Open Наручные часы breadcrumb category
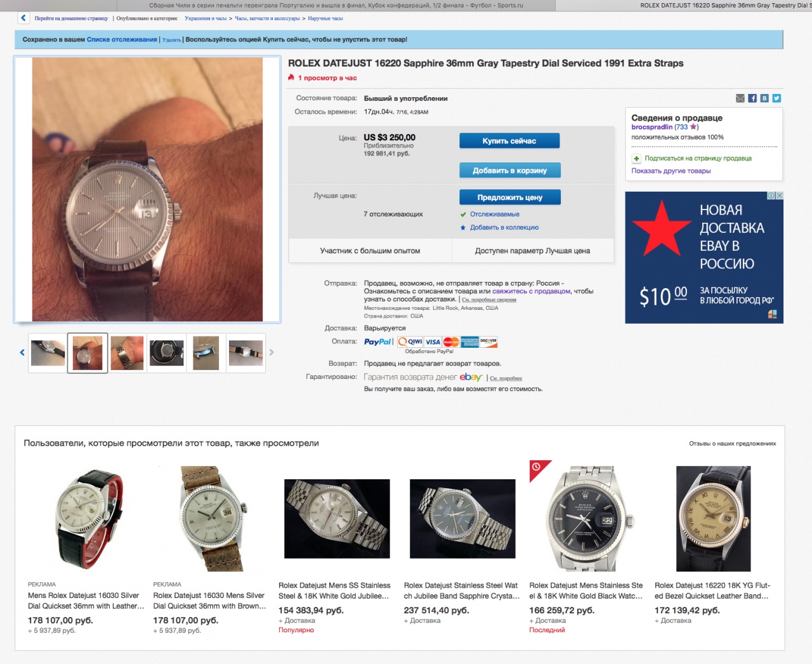Viewport: 812px width, 664px height. [x=325, y=18]
